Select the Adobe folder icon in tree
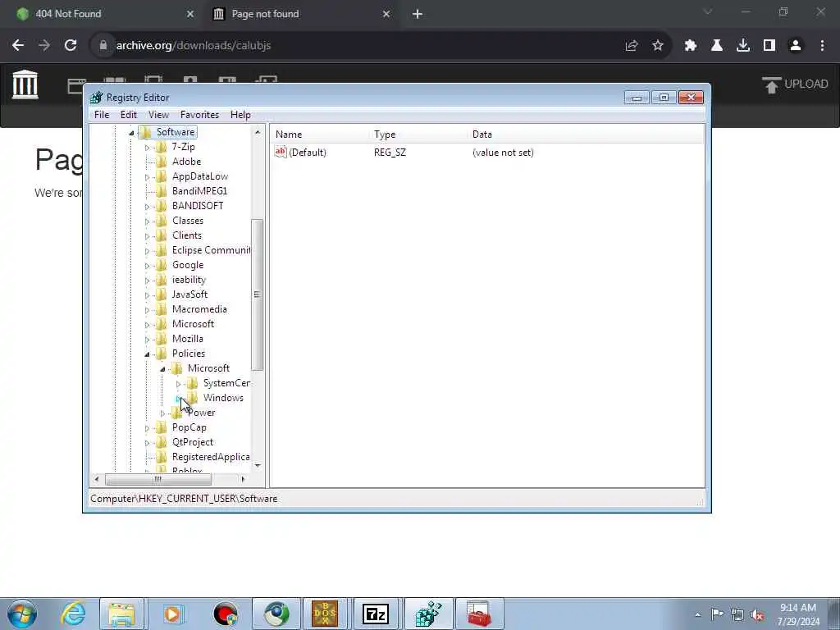The width and height of the screenshot is (840, 630). (x=162, y=162)
